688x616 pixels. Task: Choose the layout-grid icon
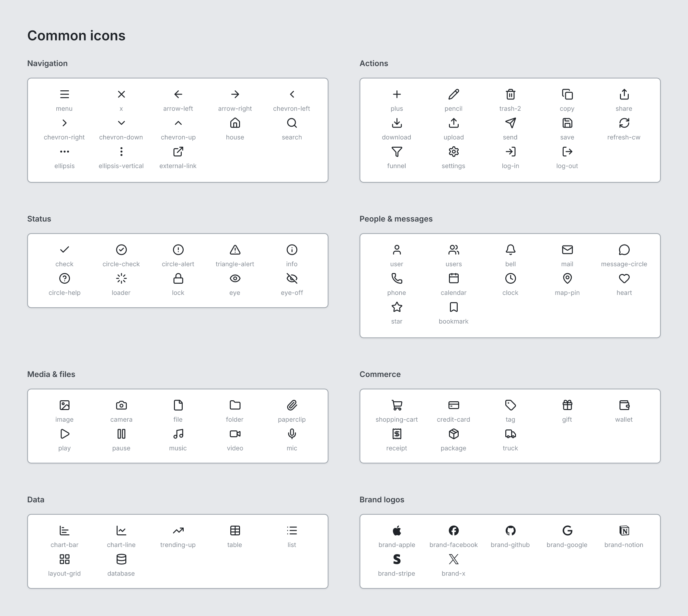click(64, 559)
